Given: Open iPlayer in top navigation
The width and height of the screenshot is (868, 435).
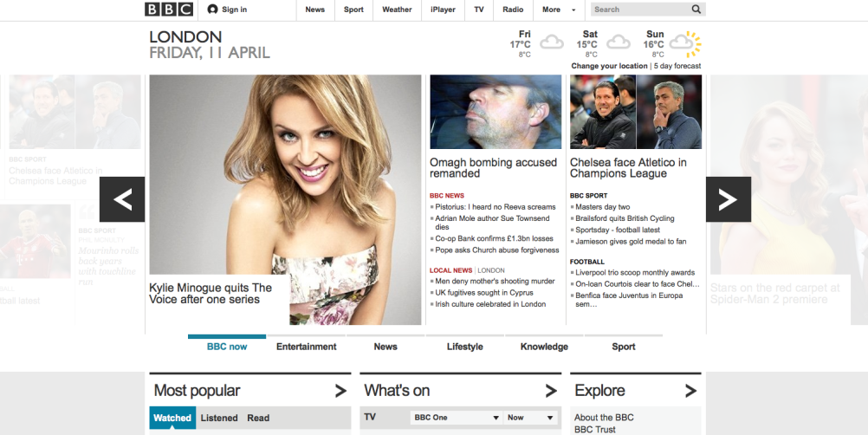Looking at the screenshot, I should [443, 10].
